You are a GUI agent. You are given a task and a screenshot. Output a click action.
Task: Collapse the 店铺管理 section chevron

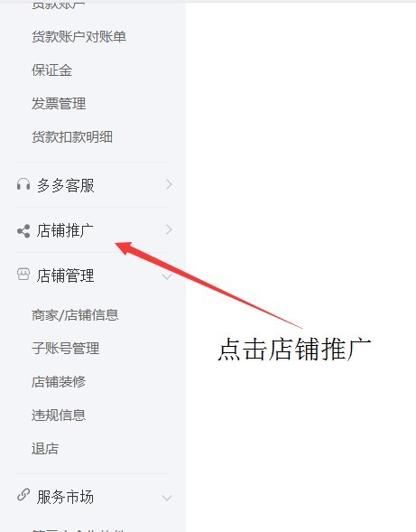167,277
